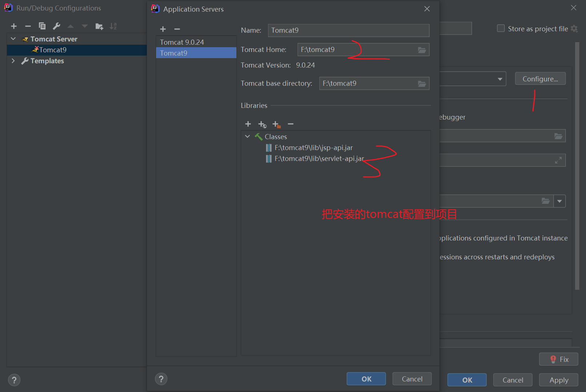Click Cancel in Application Servers dialog
Screen dimensions: 586x392
[412, 379]
